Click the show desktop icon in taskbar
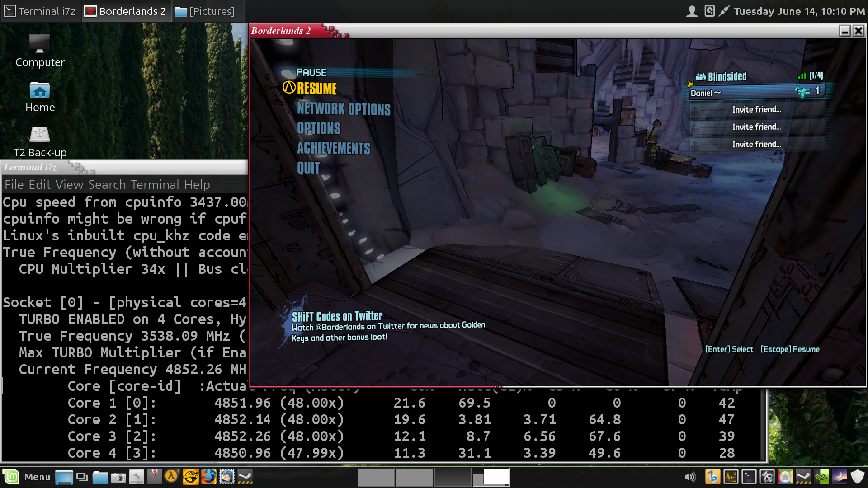This screenshot has height=488, width=868. point(64,477)
